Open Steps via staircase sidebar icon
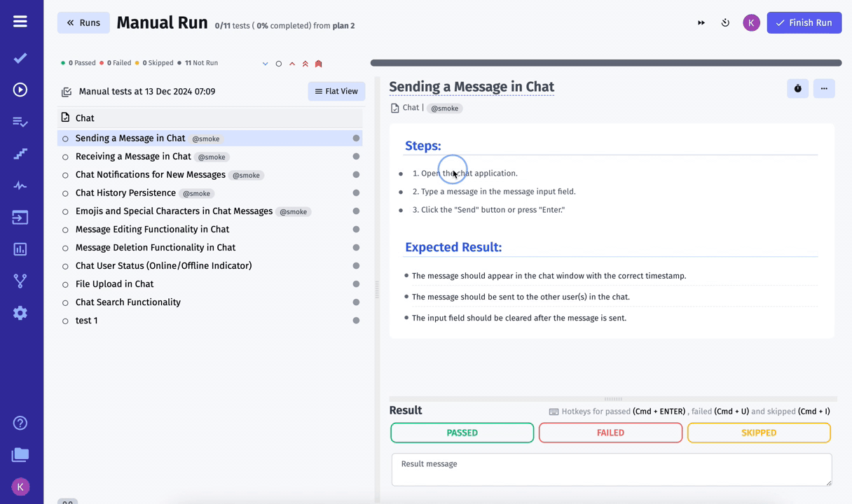852x504 pixels. coord(20,154)
